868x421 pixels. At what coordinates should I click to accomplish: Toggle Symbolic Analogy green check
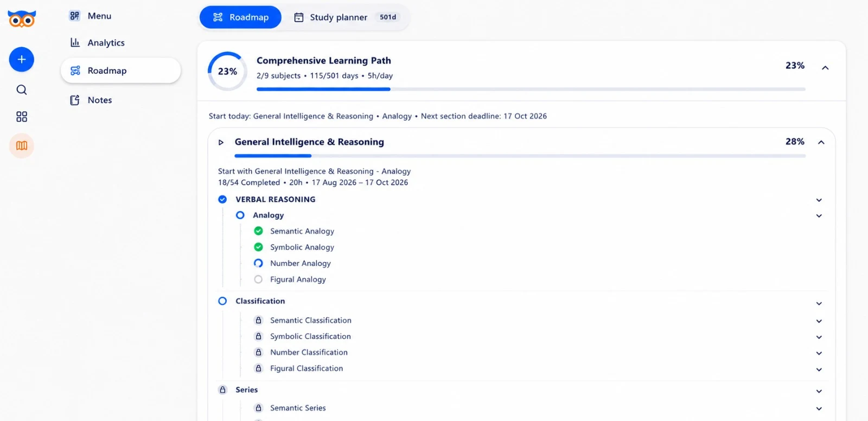259,247
